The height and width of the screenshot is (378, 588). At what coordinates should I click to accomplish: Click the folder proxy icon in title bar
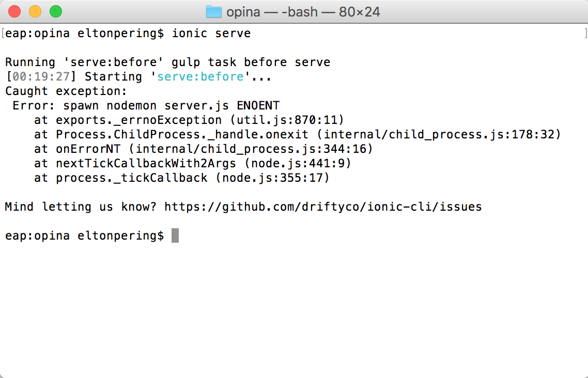pyautogui.click(x=213, y=11)
